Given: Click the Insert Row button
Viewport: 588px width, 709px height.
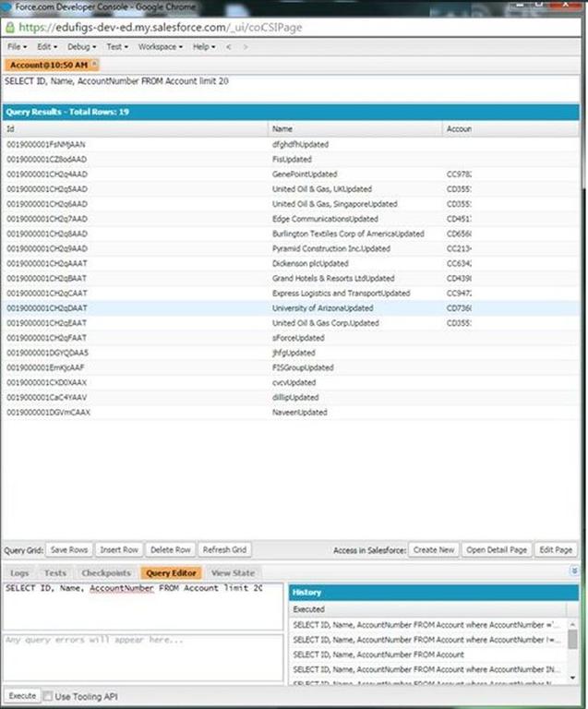Looking at the screenshot, I should coord(119,550).
